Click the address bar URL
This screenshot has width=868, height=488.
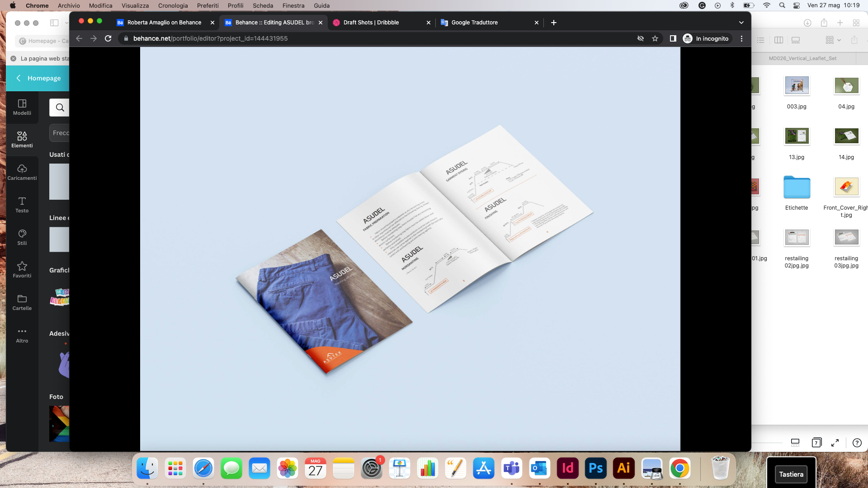pos(210,38)
